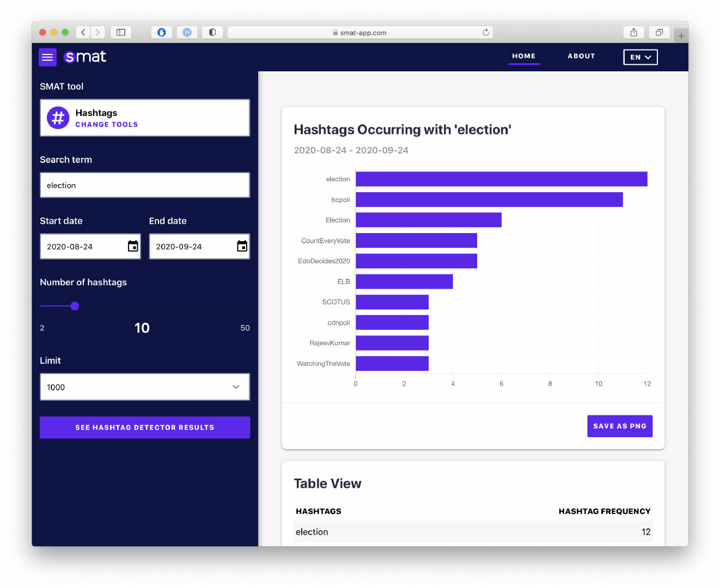Reload the page in address bar
The image size is (720, 588).
click(x=486, y=33)
